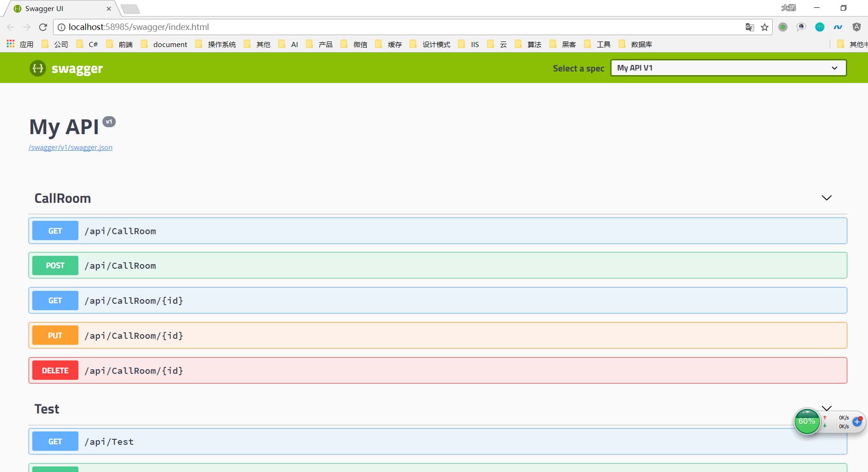
Task: Click the orange PUT method badge
Action: tap(55, 336)
